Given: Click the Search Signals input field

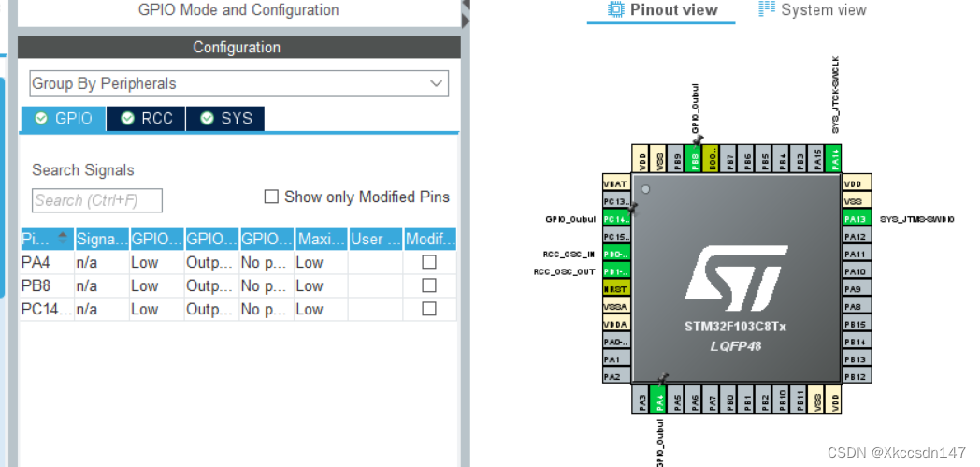Looking at the screenshot, I should click(x=97, y=200).
